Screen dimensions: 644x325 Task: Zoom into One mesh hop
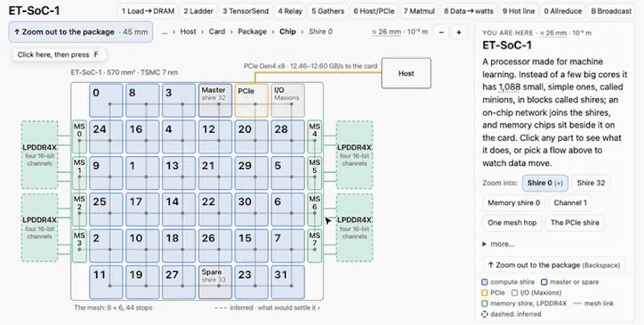point(512,222)
